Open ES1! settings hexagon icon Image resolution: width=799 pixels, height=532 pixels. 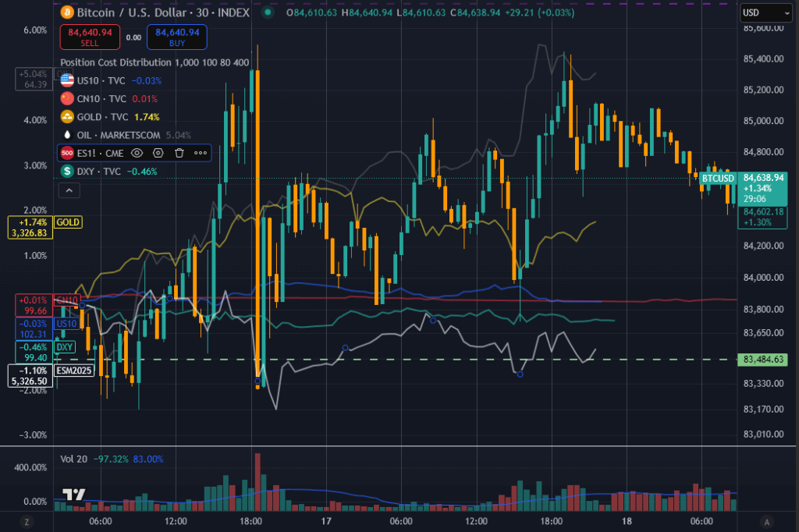point(158,153)
